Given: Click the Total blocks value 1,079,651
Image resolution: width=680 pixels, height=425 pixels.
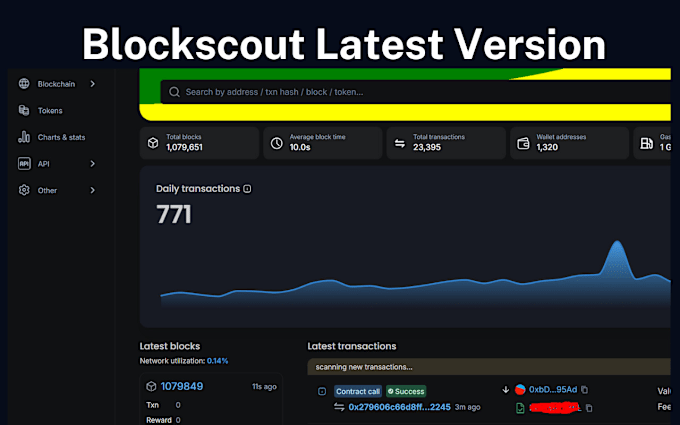Looking at the screenshot, I should (184, 147).
